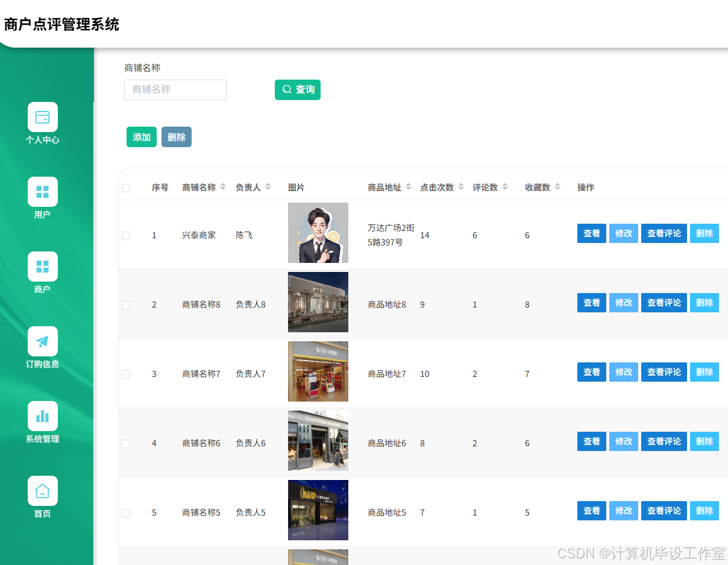Click the 图片 column header
The height and width of the screenshot is (565, 728).
click(297, 188)
